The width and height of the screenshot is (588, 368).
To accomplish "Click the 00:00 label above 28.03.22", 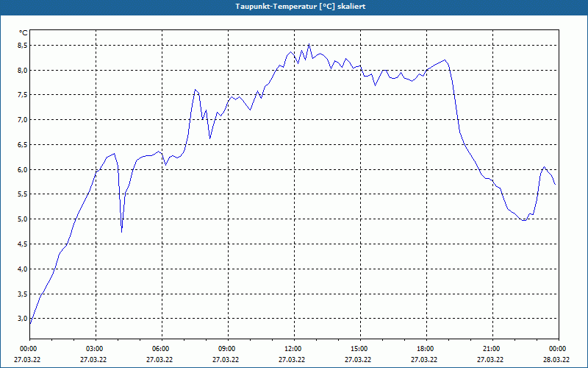I will [559, 349].
